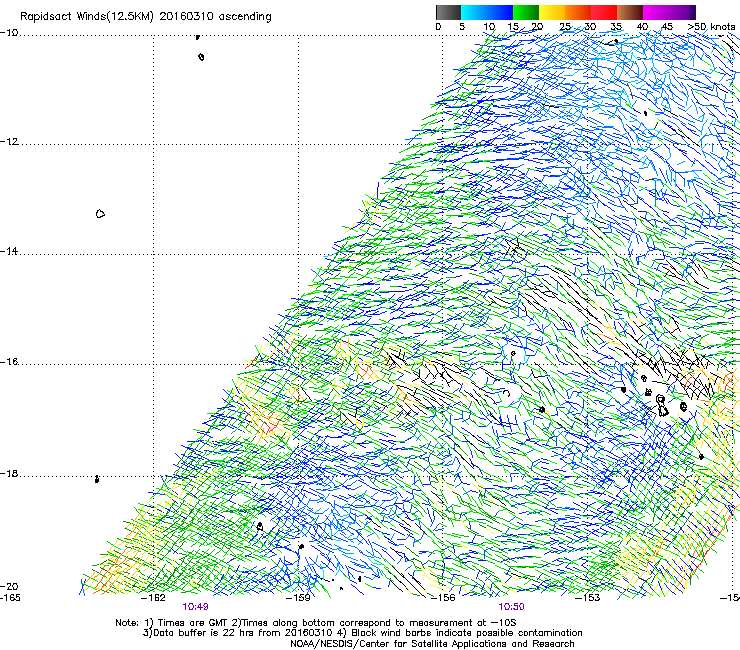The image size is (740, 650).
Task: Click the -159 longitude axis label
Action: (298, 598)
